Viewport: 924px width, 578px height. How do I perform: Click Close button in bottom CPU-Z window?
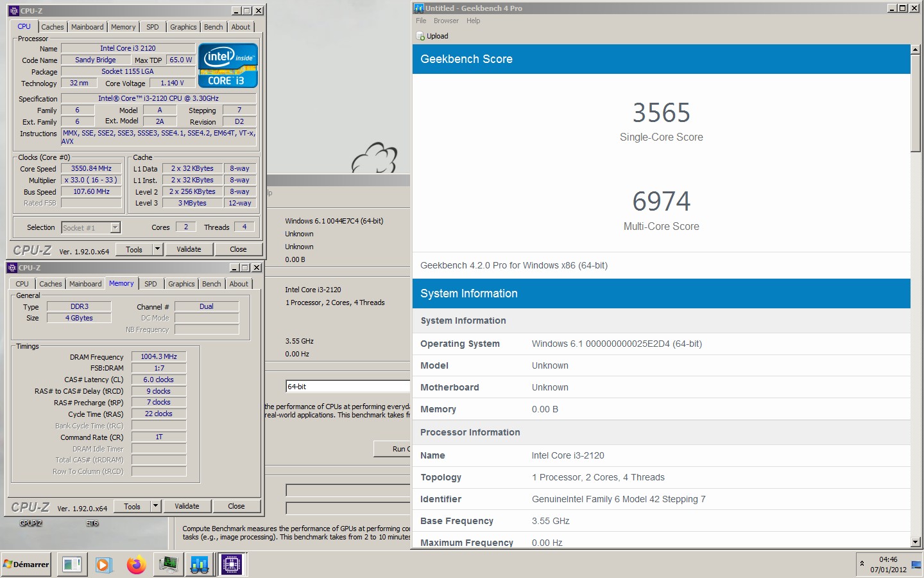point(236,506)
